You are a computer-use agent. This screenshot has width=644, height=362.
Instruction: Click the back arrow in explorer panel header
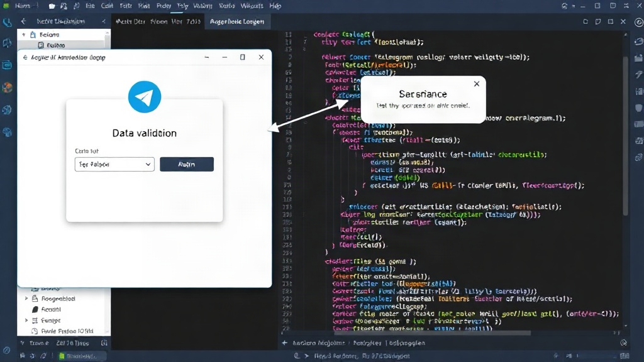click(x=23, y=21)
